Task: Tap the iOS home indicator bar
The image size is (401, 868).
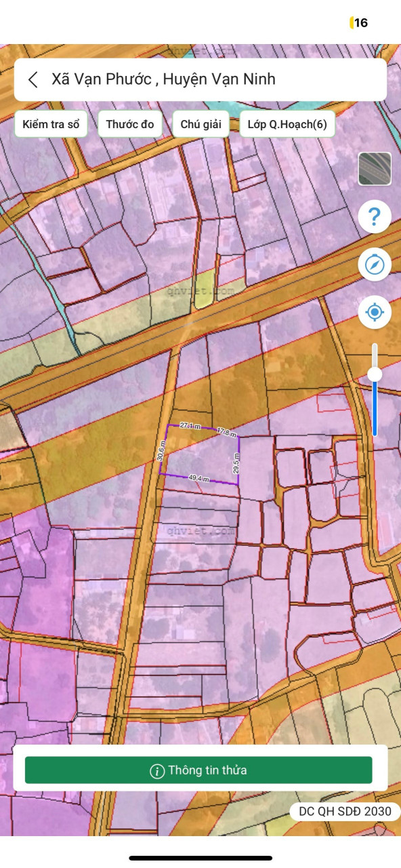Action: (200, 858)
